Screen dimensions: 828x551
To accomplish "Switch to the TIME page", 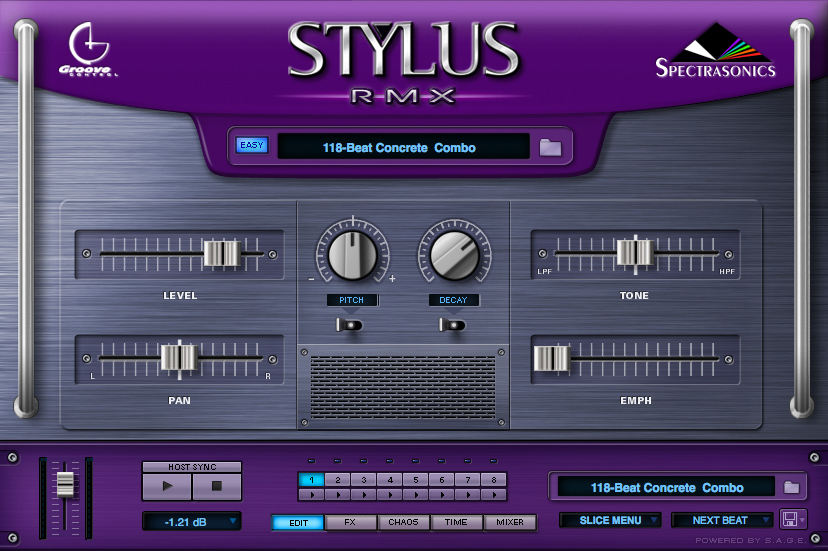I will pyautogui.click(x=456, y=522).
